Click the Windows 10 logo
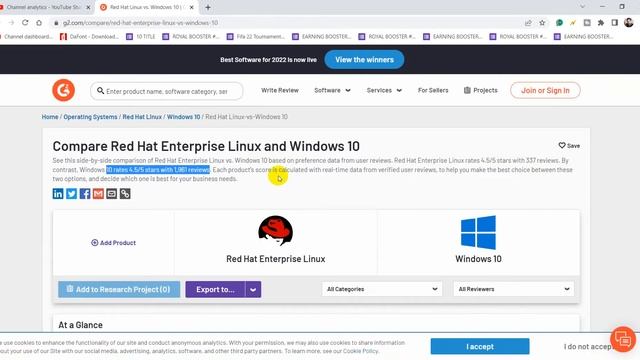The image size is (640, 360). coord(478,232)
